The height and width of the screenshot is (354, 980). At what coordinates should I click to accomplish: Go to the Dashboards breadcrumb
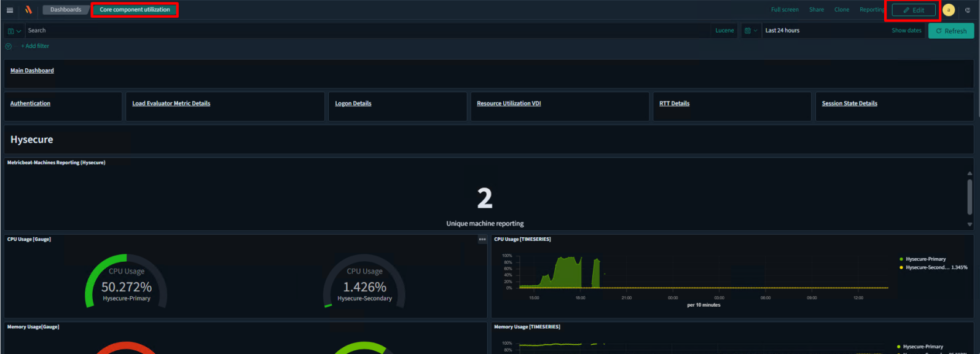(x=65, y=10)
